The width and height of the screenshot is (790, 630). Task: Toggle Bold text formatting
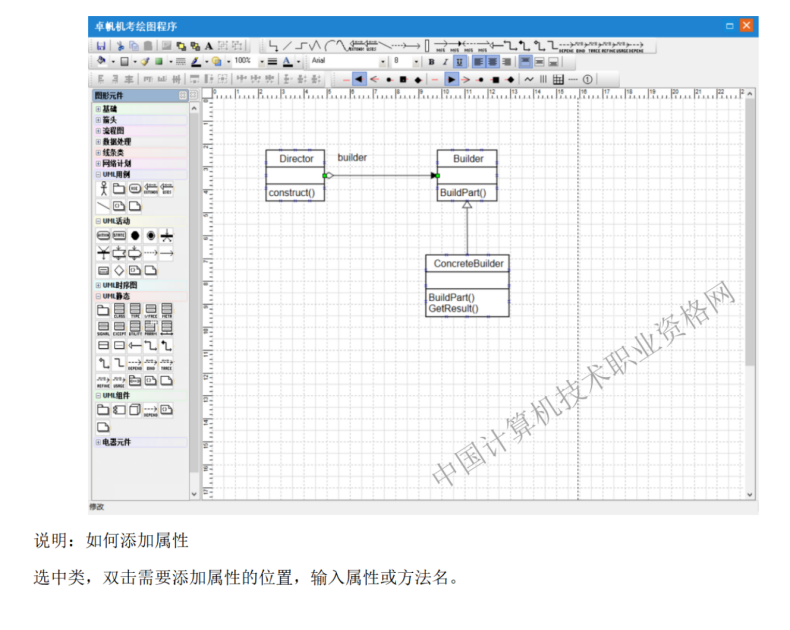[431, 62]
